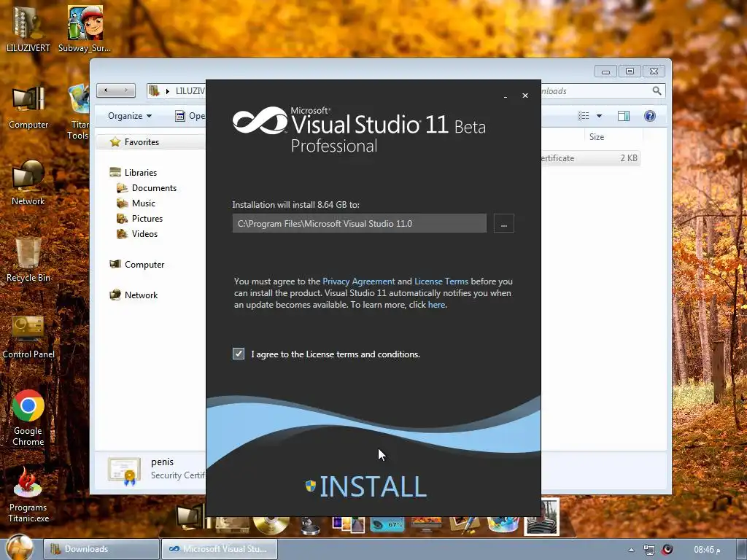
Task: Click the Open toolbar button in Explorer
Action: [190, 116]
